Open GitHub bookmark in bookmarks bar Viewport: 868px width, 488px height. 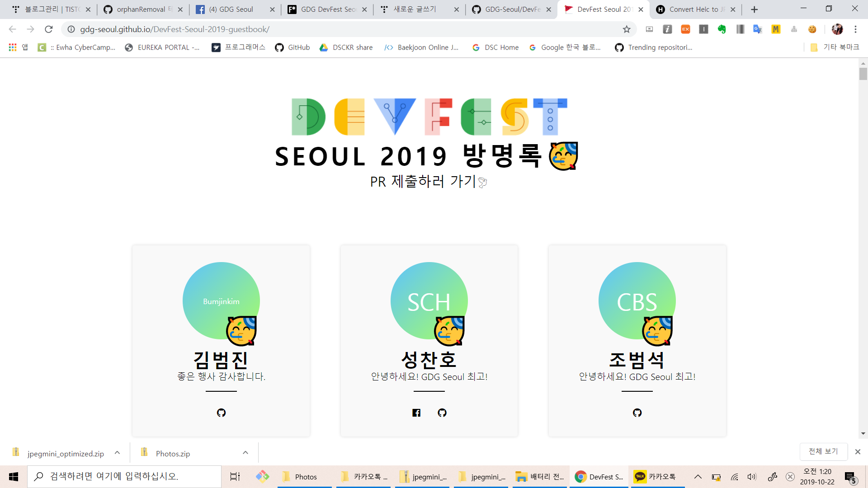coord(292,47)
